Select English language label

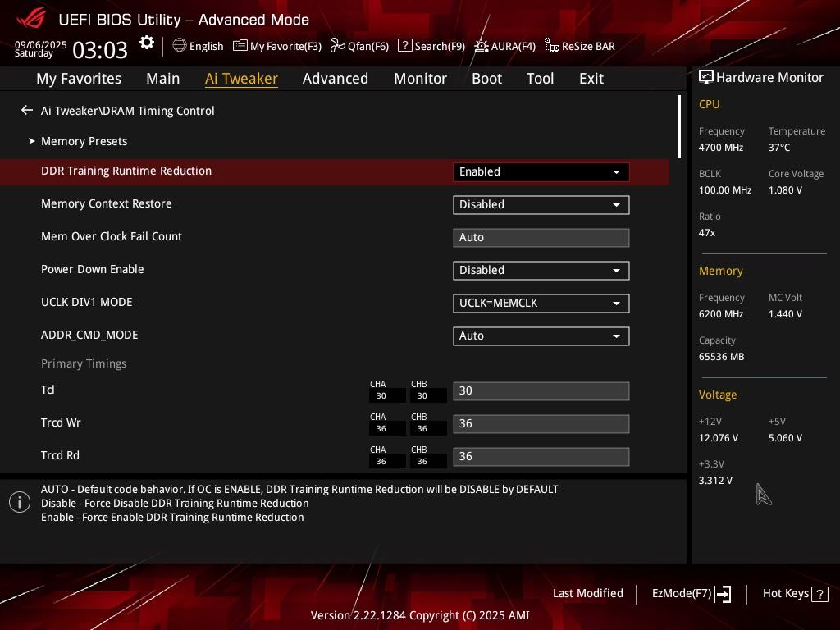click(206, 46)
